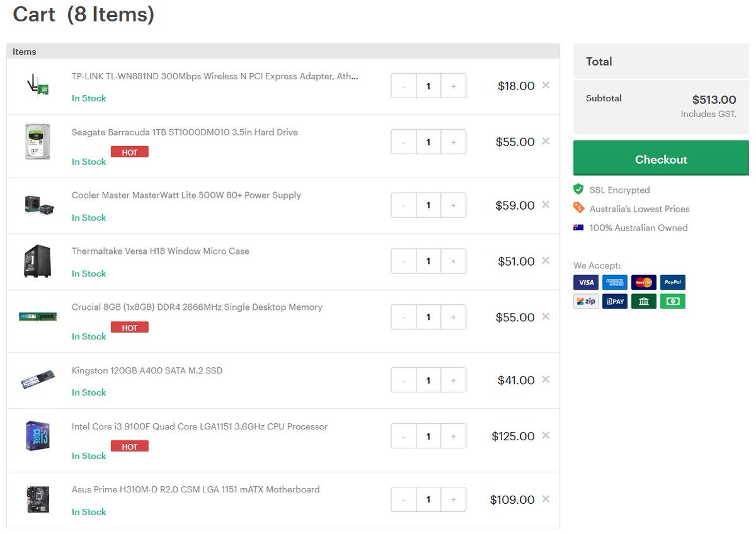Viewport: 756px width, 534px height.
Task: Remove the Seagate Barracuda hard drive item
Action: [546, 141]
